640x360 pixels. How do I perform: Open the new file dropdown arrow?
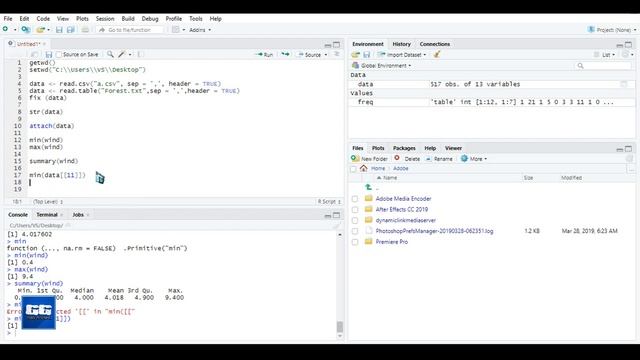[15, 30]
